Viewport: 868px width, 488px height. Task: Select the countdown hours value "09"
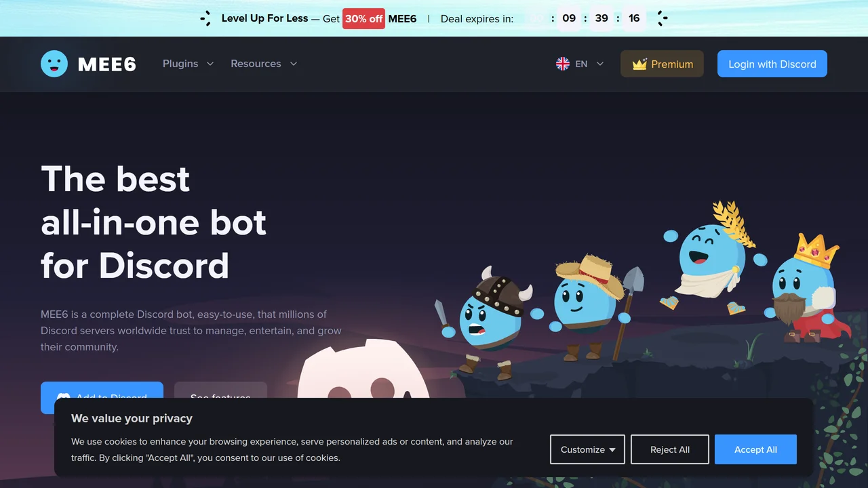coord(569,18)
